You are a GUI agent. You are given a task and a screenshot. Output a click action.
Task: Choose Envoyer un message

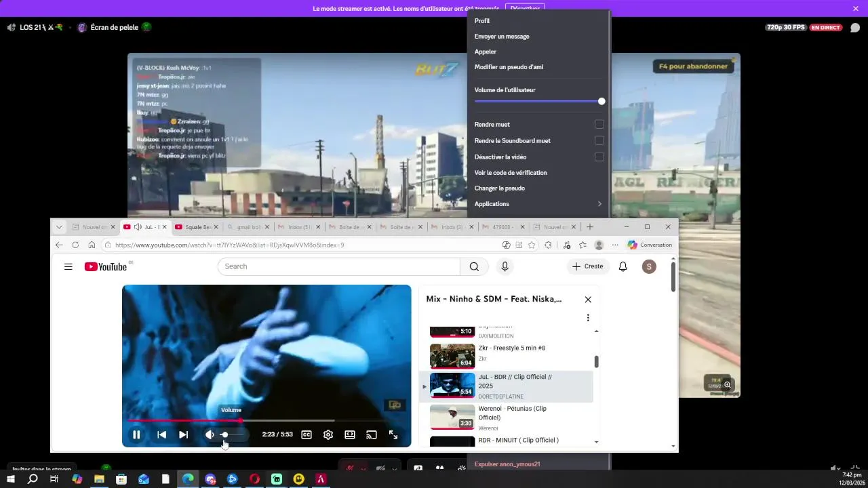[539, 37]
